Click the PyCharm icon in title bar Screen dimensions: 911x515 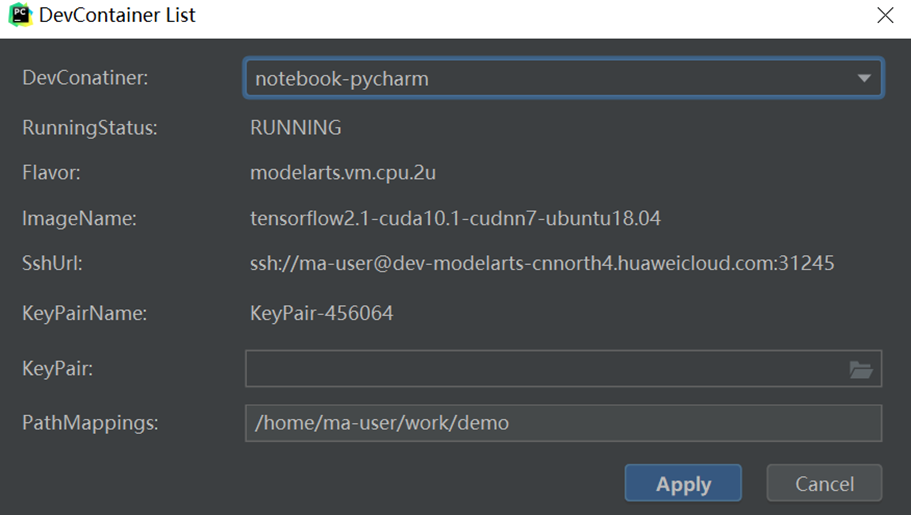click(19, 15)
